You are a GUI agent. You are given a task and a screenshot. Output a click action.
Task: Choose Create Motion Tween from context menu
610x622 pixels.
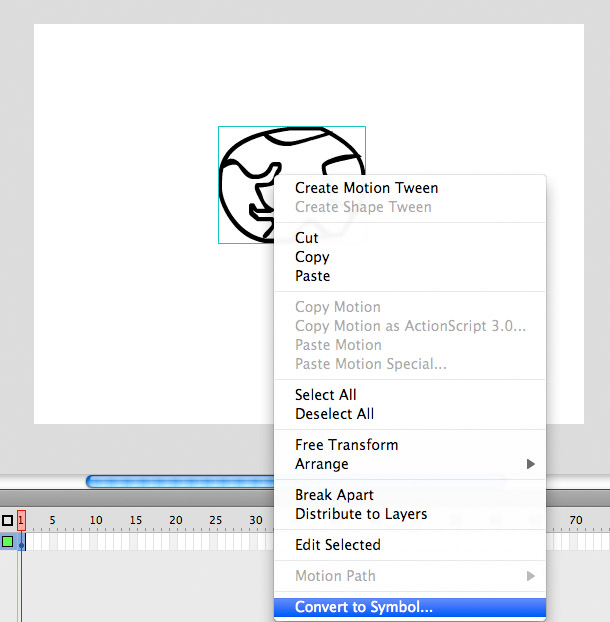coord(410,188)
